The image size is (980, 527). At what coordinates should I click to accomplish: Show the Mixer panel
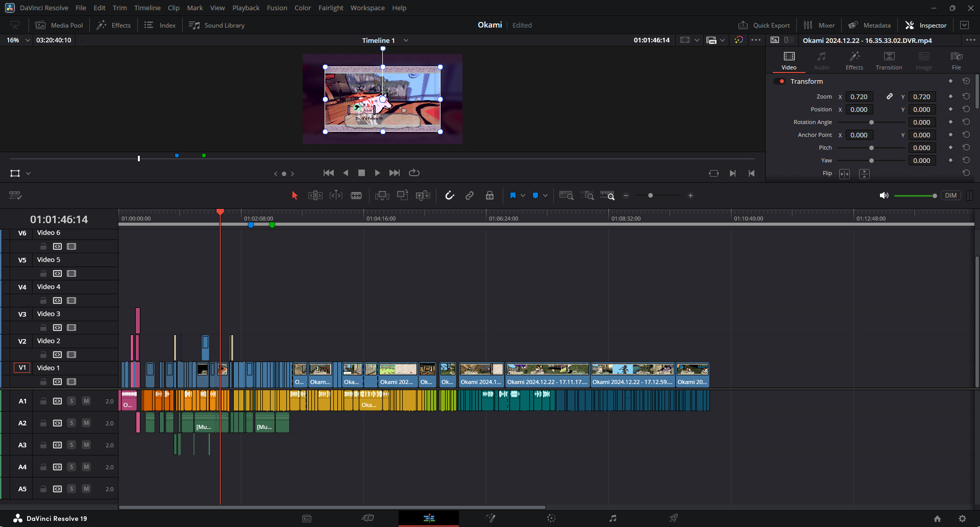point(819,25)
